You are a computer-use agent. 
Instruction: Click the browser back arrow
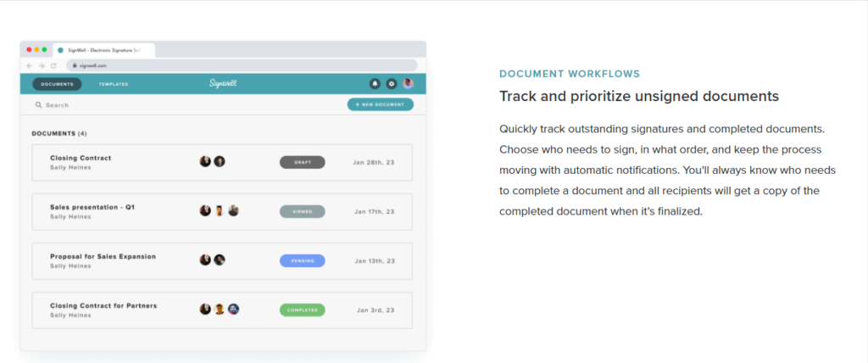point(30,65)
